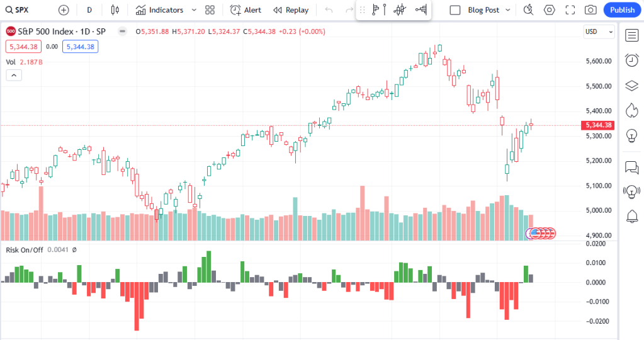This screenshot has width=644, height=340.
Task: Change the D time interval
Action: point(89,10)
